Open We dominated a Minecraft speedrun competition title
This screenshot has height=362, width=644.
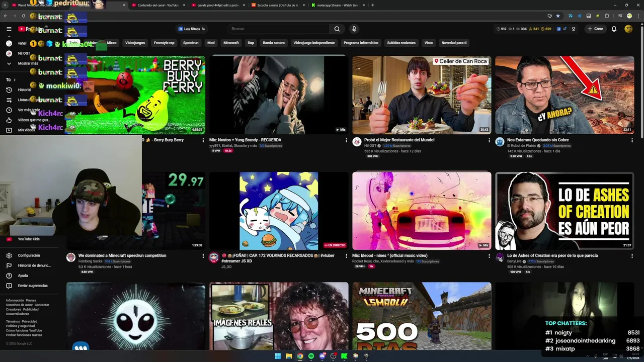(122, 255)
